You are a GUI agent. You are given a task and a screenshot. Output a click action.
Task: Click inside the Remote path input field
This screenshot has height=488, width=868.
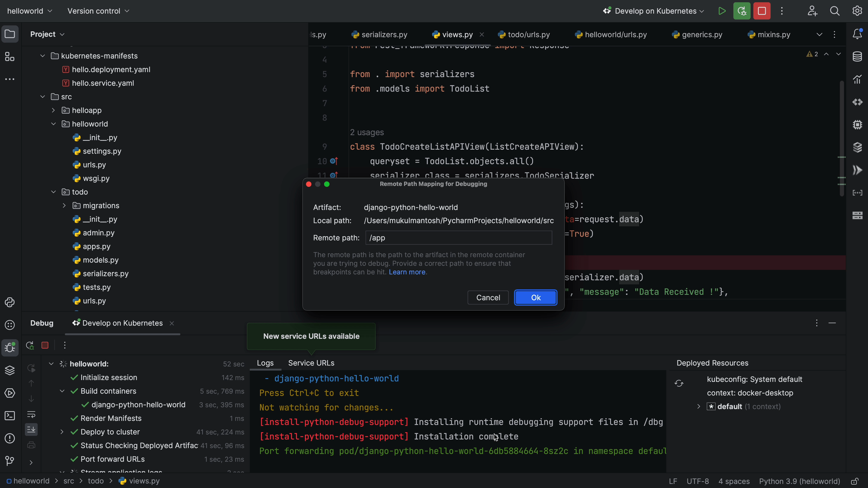click(458, 238)
